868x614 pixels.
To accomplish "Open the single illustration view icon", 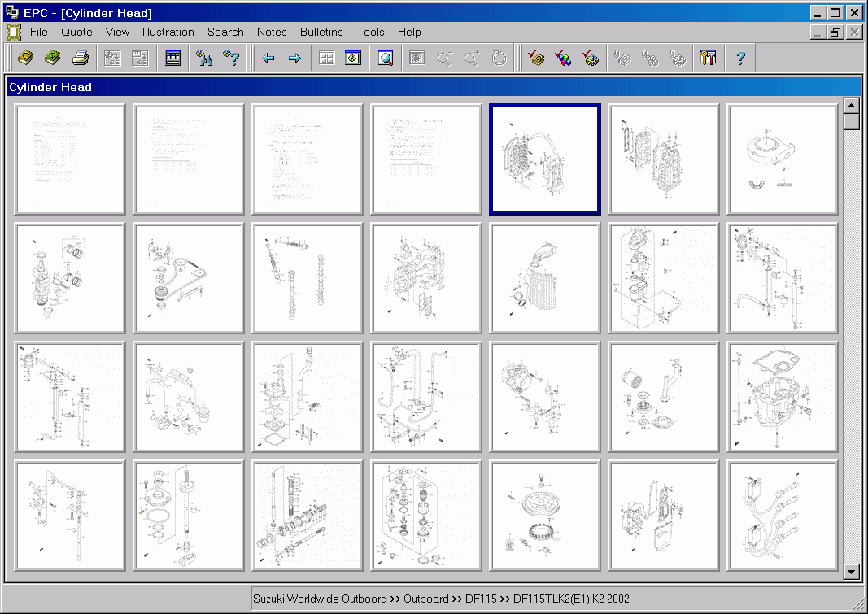I will click(353, 57).
